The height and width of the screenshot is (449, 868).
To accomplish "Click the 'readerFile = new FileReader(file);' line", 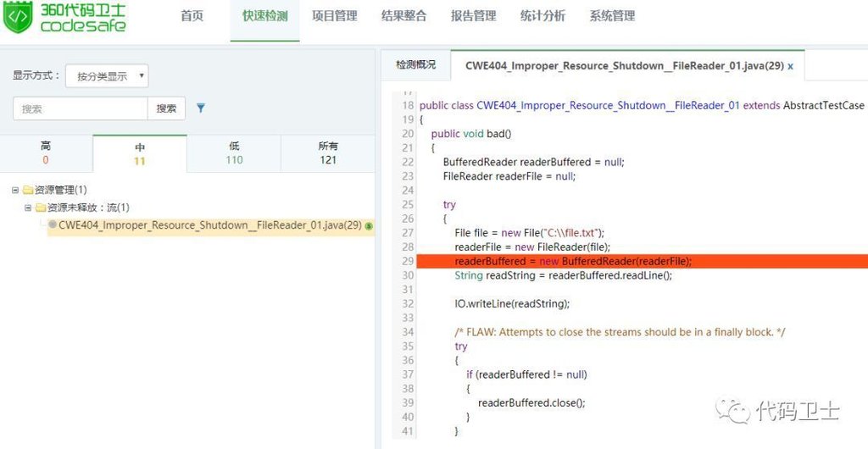I will click(532, 247).
